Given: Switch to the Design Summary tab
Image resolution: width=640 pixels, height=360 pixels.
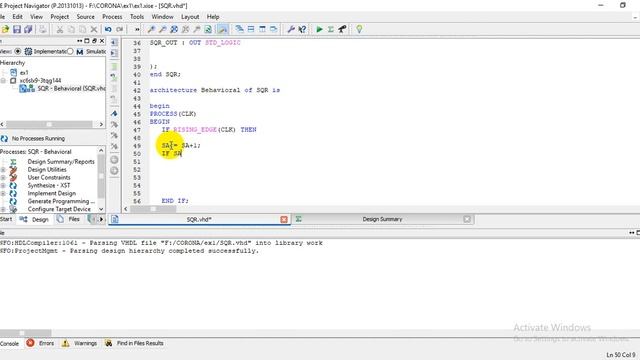Looking at the screenshot, I should pos(382,220).
